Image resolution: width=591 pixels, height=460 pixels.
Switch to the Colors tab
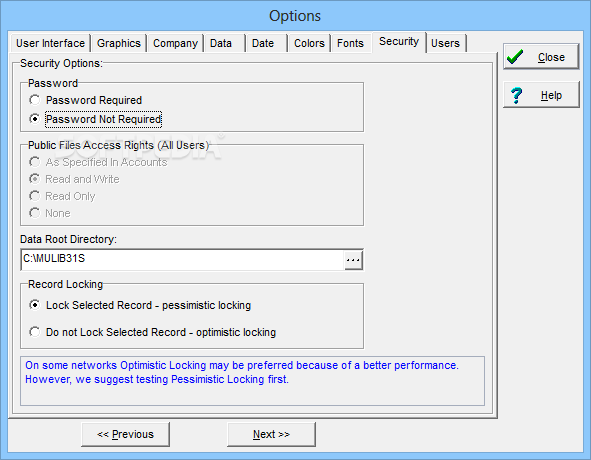[309, 43]
